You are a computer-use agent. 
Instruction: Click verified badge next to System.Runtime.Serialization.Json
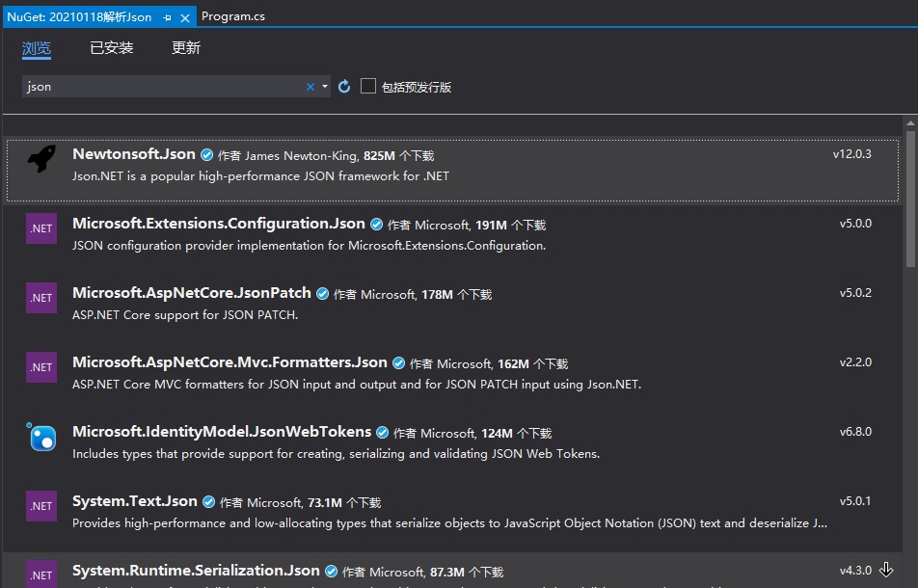(x=332, y=571)
